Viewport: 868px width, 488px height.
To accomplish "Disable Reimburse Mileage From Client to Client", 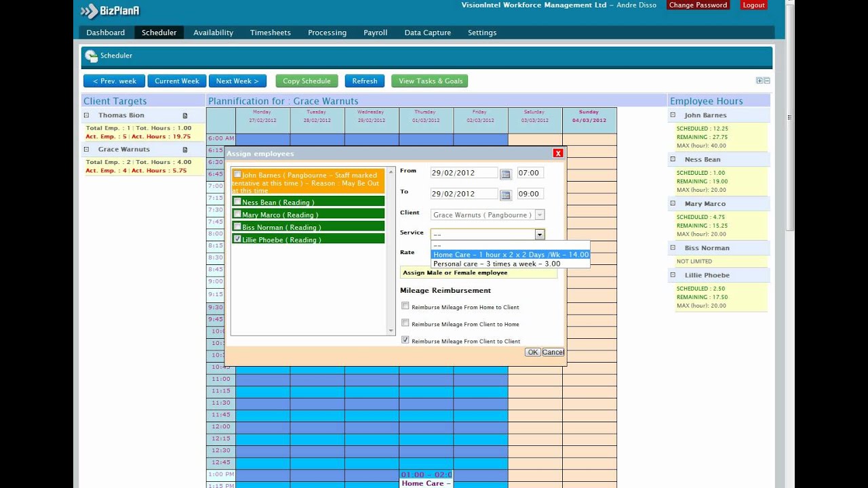I will [406, 340].
